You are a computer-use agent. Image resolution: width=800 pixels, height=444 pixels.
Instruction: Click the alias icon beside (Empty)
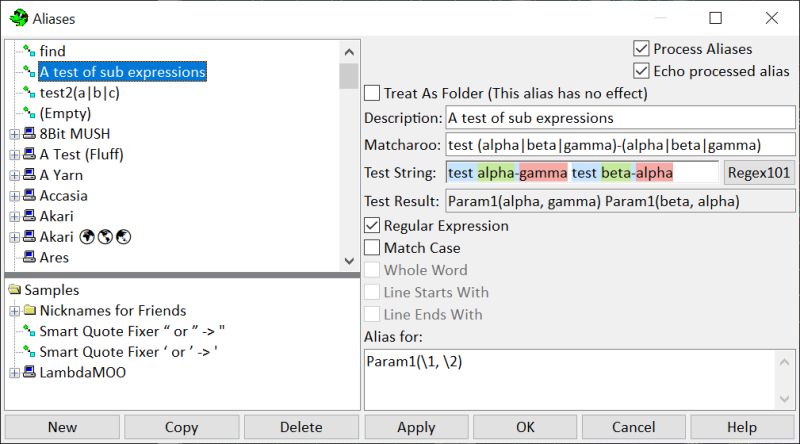coord(29,113)
